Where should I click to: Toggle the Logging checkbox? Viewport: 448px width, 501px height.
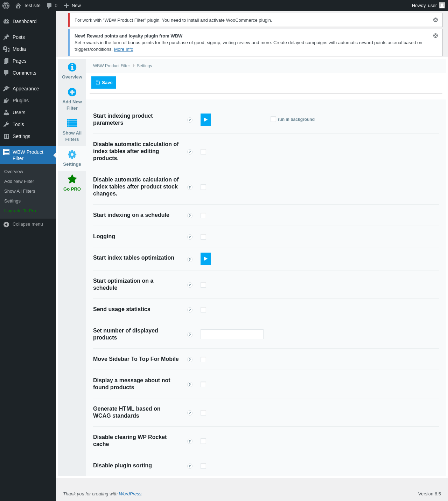[x=203, y=237]
